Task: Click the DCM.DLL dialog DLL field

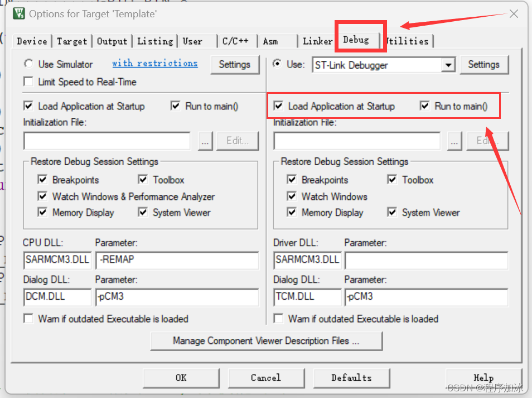Action: [57, 297]
